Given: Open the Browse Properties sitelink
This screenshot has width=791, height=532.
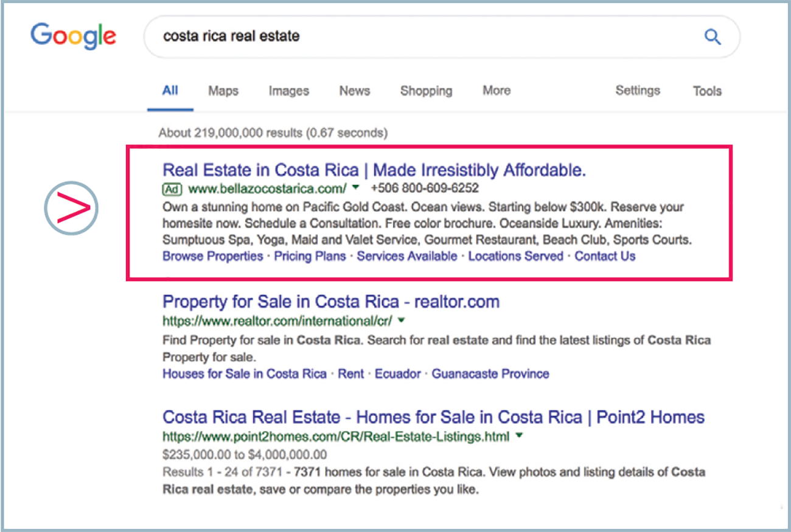Looking at the screenshot, I should (x=213, y=256).
